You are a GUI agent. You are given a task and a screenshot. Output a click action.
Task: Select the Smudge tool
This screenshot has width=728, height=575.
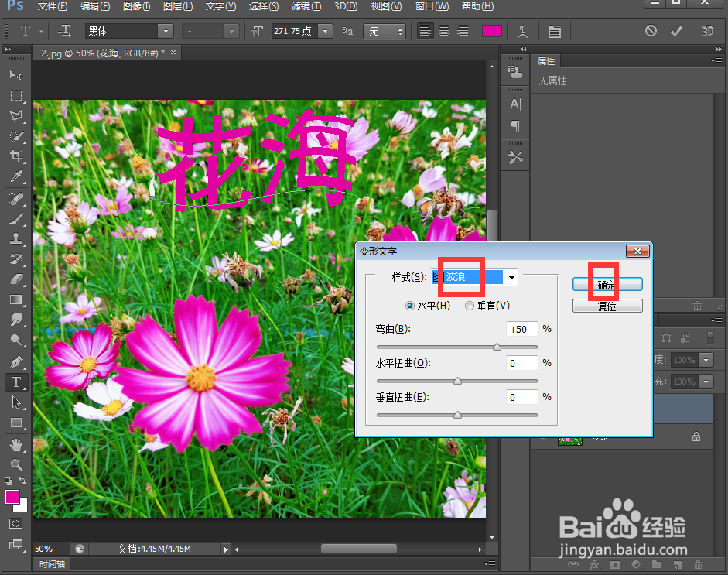(16, 320)
